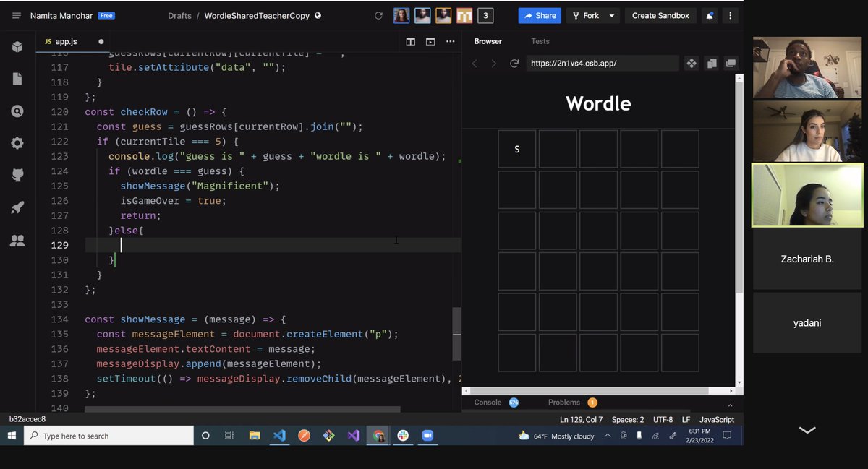
Task: Click the split editor layout icon
Action: (410, 42)
